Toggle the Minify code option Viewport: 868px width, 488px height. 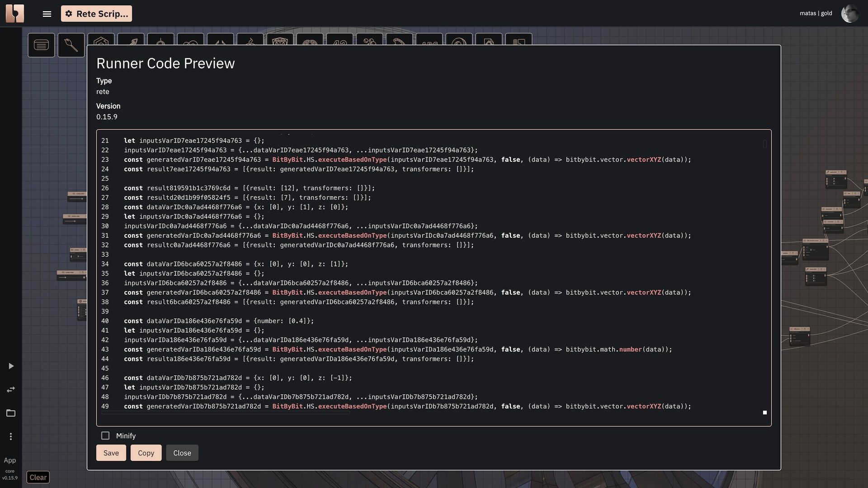(x=105, y=436)
